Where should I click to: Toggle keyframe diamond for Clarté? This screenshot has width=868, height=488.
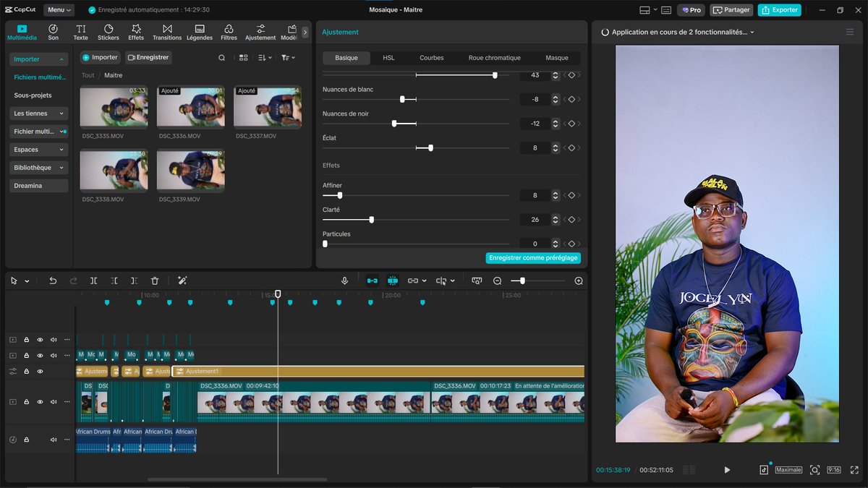pyautogui.click(x=571, y=220)
